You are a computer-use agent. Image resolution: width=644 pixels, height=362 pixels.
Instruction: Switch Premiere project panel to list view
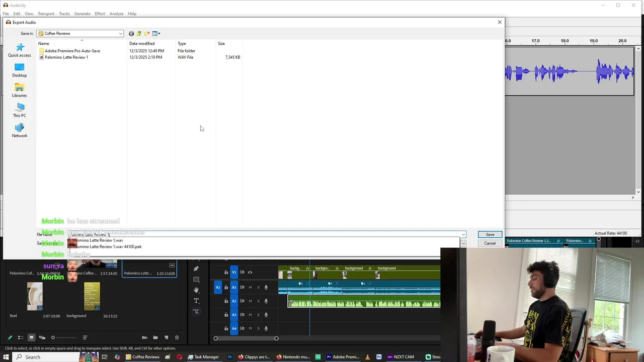point(21,337)
